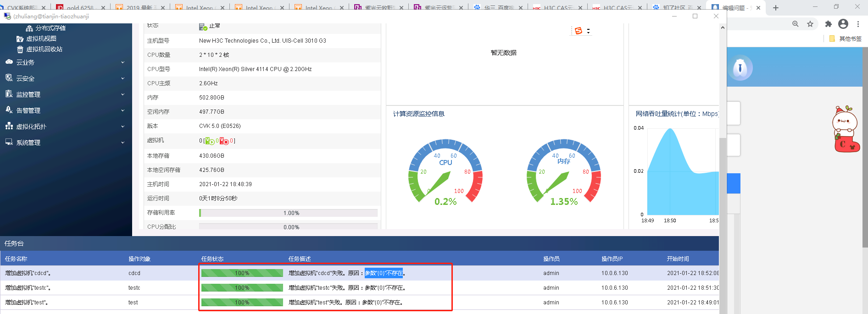Close the gold 6258 browser tab
Screen dimensions: 868x314
pyautogui.click(x=103, y=8)
